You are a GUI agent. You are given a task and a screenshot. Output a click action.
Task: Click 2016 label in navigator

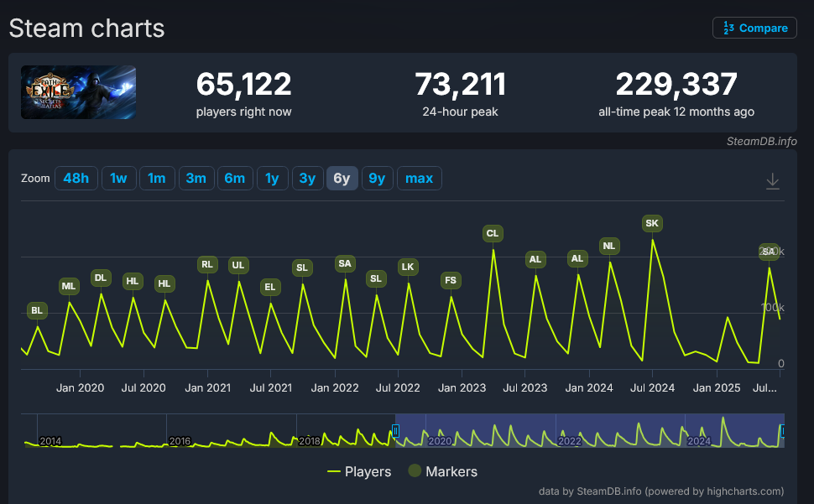click(x=180, y=441)
